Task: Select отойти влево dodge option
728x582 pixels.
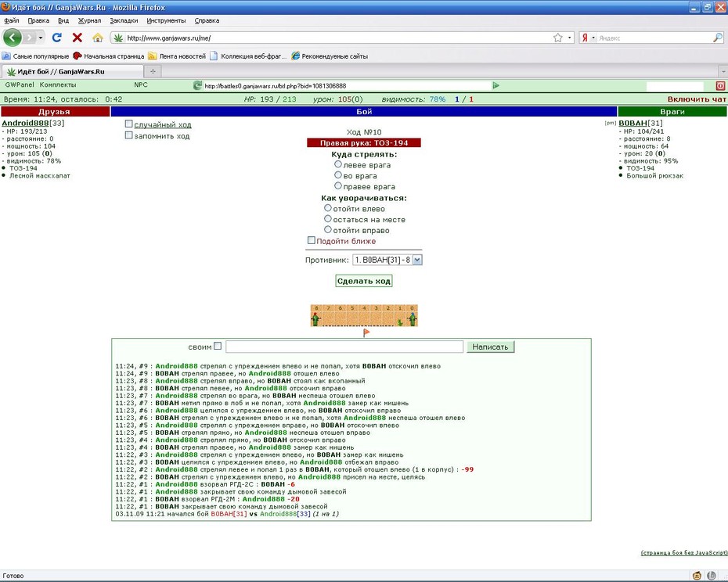Action: 328,208
